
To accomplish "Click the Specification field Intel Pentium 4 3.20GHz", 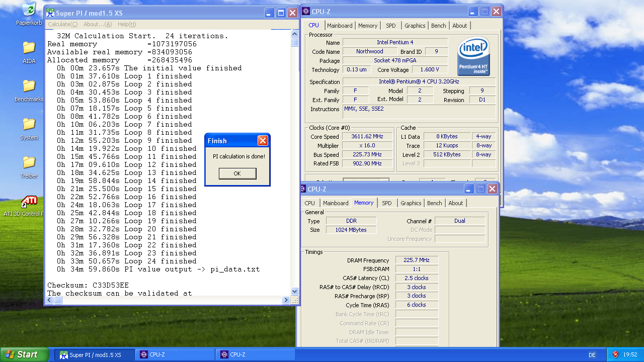I will pyautogui.click(x=419, y=81).
